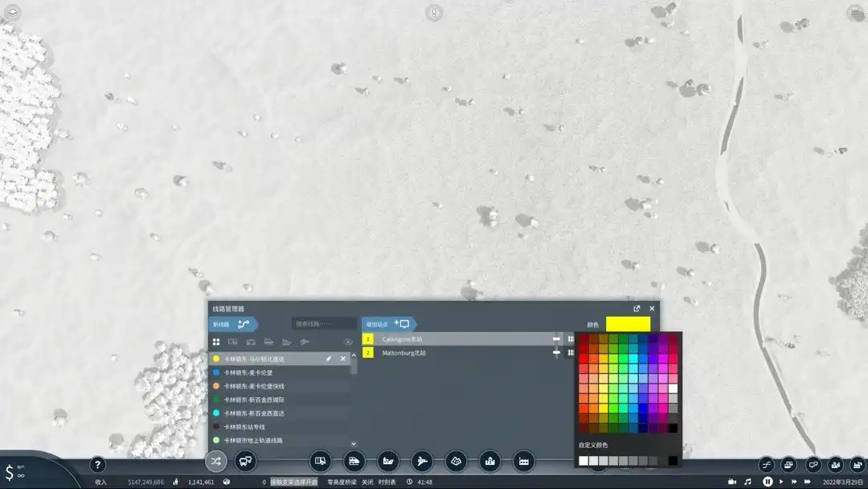This screenshot has height=489, width=868.
Task: Open the terrain landscaping tool
Action: pos(456,461)
